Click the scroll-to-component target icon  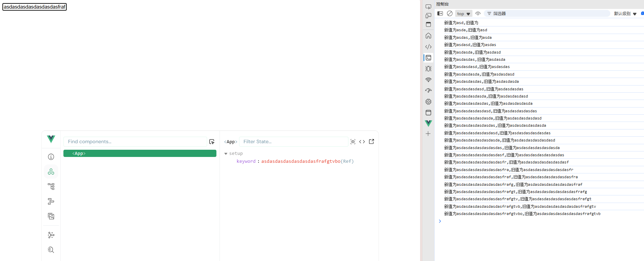point(353,142)
